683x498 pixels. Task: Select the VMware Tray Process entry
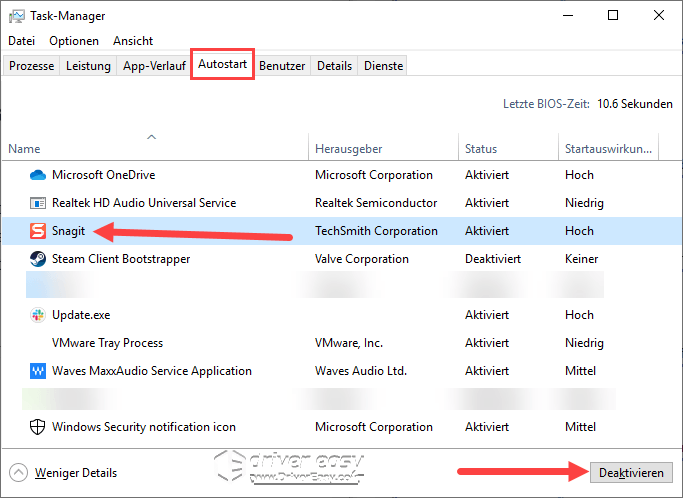[x=107, y=343]
